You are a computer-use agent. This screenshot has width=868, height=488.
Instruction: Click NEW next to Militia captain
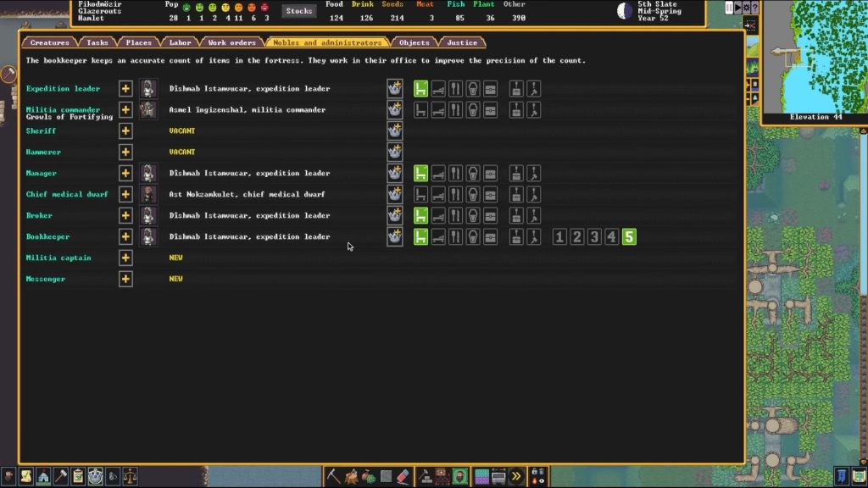click(x=176, y=258)
